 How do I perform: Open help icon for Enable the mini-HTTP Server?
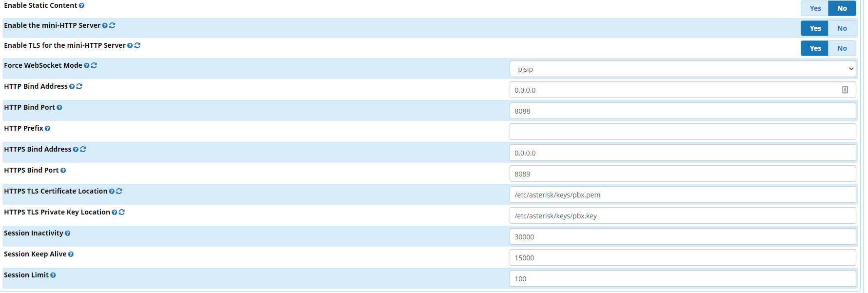[105, 26]
